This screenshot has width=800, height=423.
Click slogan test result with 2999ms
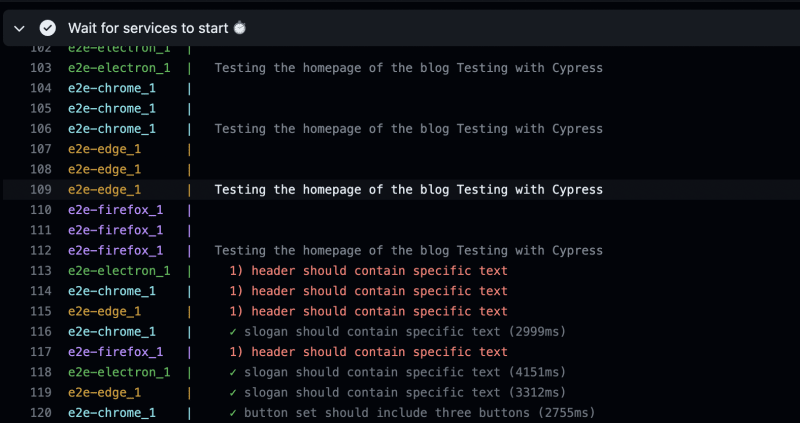(x=397, y=332)
